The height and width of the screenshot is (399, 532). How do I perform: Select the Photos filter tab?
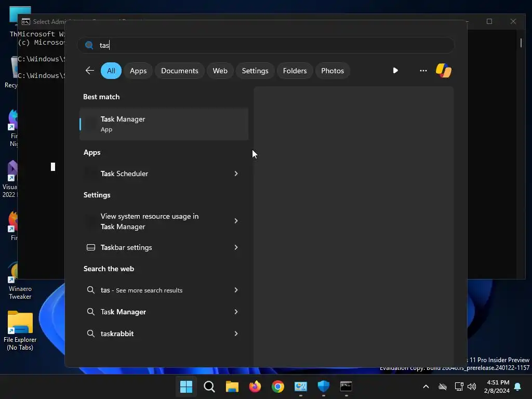click(x=332, y=71)
